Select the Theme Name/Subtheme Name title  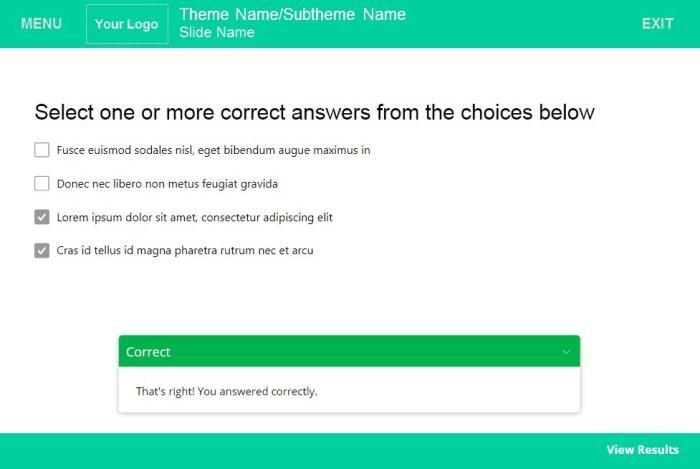pyautogui.click(x=292, y=14)
